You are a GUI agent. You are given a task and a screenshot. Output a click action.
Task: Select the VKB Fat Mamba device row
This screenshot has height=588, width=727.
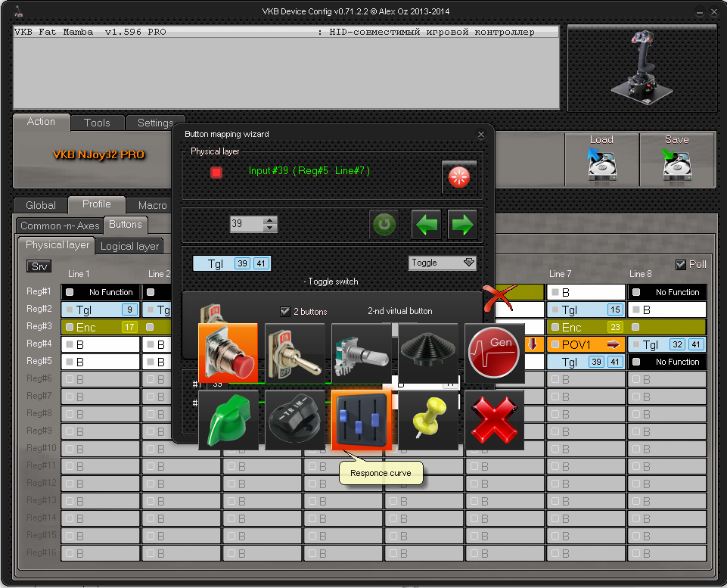coord(286,32)
